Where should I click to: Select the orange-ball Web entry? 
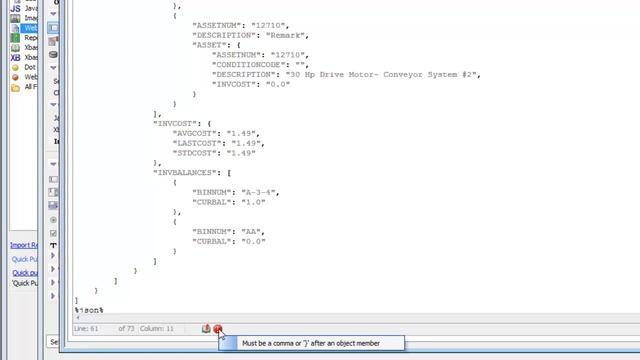pos(24,77)
